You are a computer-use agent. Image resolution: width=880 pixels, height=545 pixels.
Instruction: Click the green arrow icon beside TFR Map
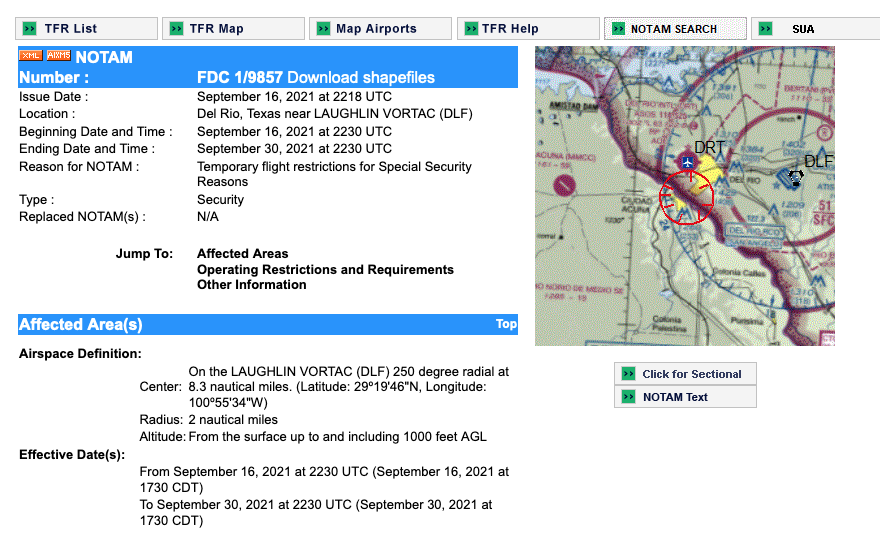(176, 29)
